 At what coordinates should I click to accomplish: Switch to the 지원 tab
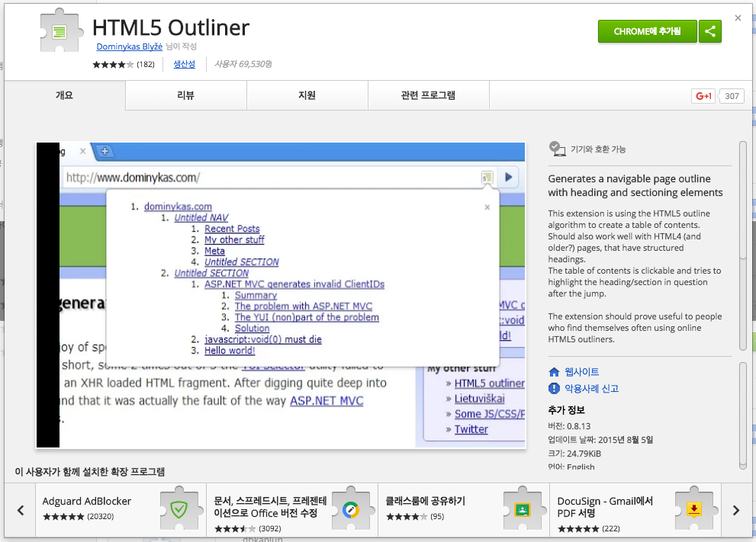pos(307,95)
